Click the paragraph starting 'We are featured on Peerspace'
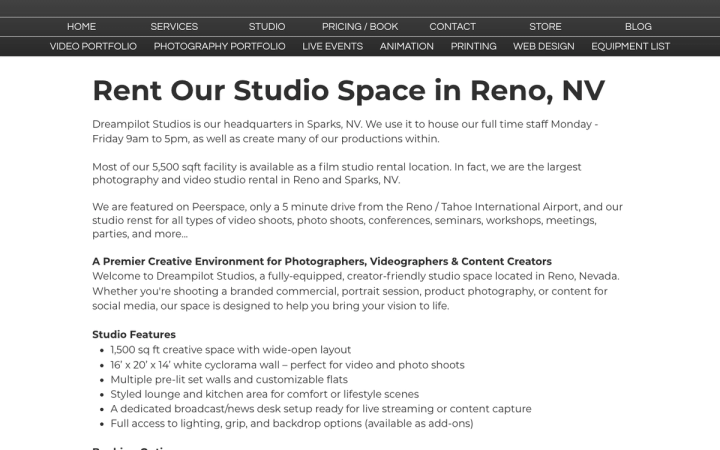 coord(357,220)
